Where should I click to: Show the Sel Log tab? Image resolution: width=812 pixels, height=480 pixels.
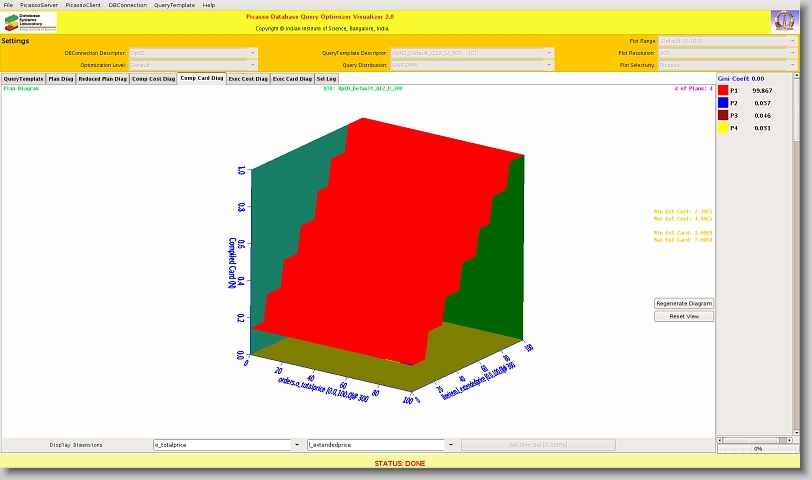326,78
